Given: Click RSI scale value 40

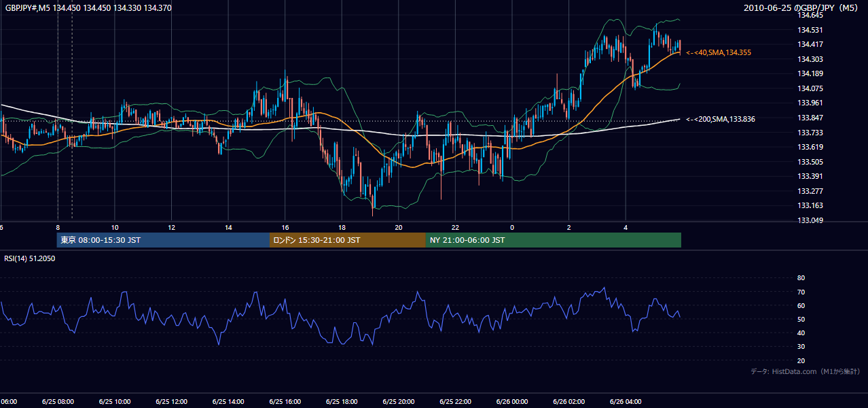Looking at the screenshot, I should (x=801, y=333).
